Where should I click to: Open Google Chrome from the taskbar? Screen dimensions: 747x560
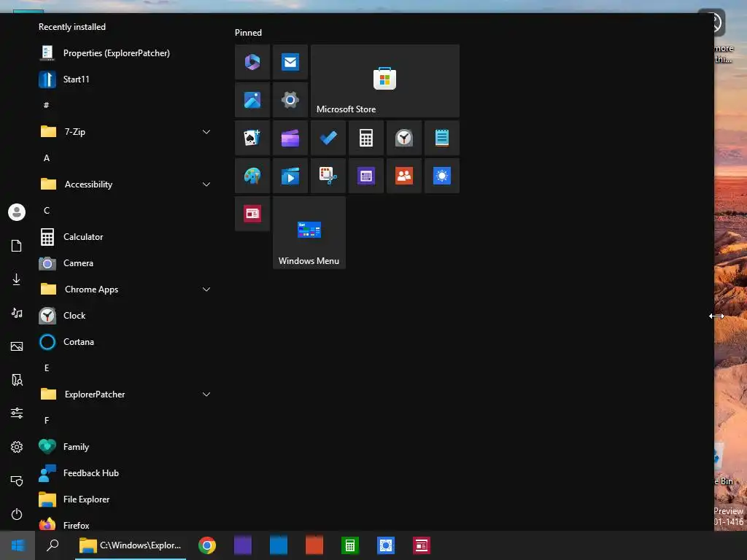[x=207, y=545]
